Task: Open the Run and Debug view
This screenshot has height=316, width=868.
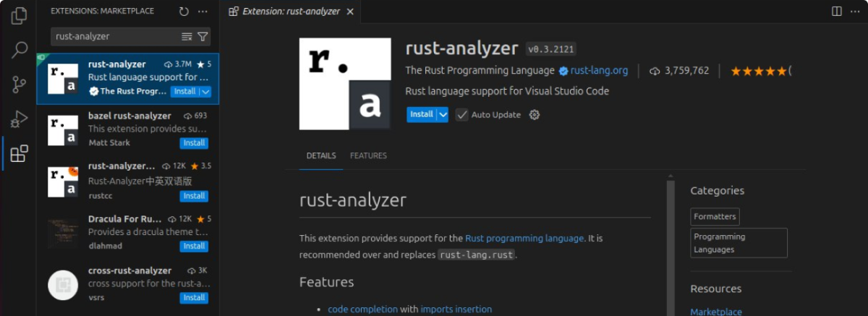Action: (x=20, y=119)
